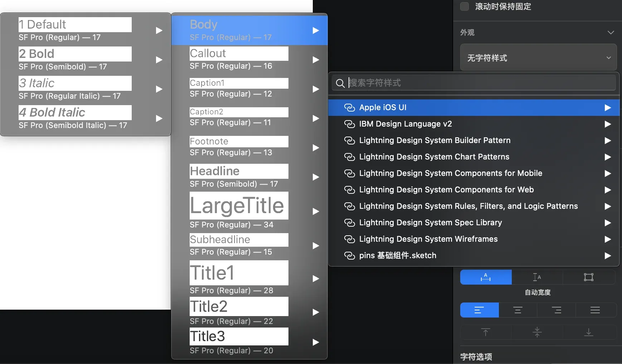This screenshot has height=364, width=622.
Task: Align text vertically to top
Action: [x=486, y=332]
